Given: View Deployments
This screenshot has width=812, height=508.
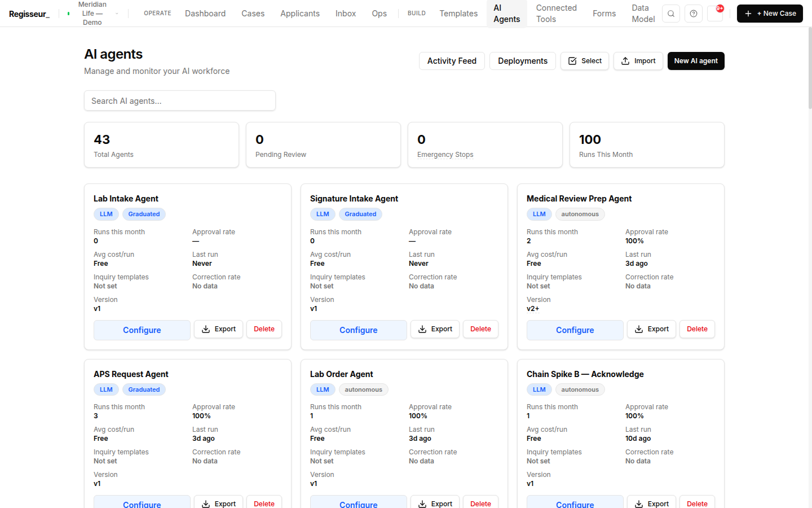Looking at the screenshot, I should click(x=523, y=61).
